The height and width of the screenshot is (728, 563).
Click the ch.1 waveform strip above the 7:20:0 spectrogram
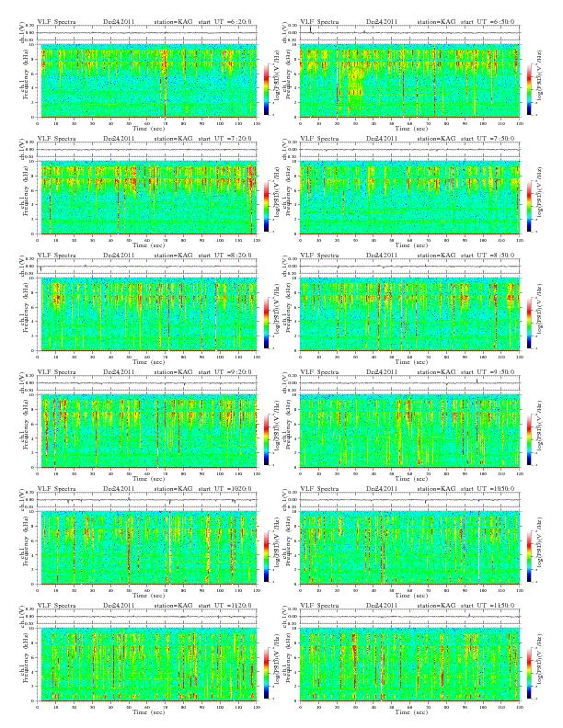[x=147, y=150]
